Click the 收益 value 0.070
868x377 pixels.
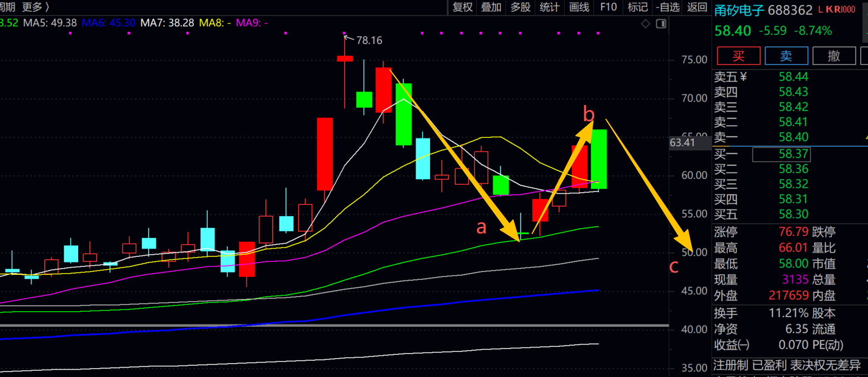[x=794, y=346]
